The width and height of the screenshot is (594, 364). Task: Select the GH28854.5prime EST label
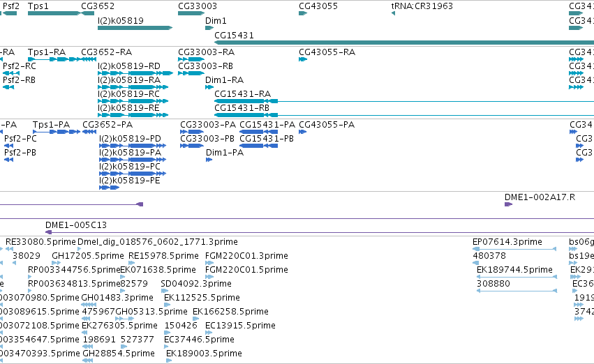pyautogui.click(x=119, y=354)
